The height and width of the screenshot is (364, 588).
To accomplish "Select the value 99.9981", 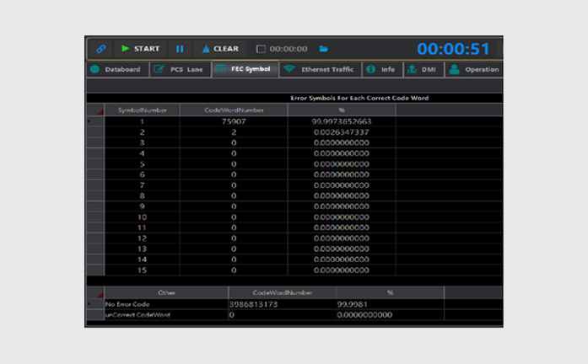I will (x=352, y=304).
